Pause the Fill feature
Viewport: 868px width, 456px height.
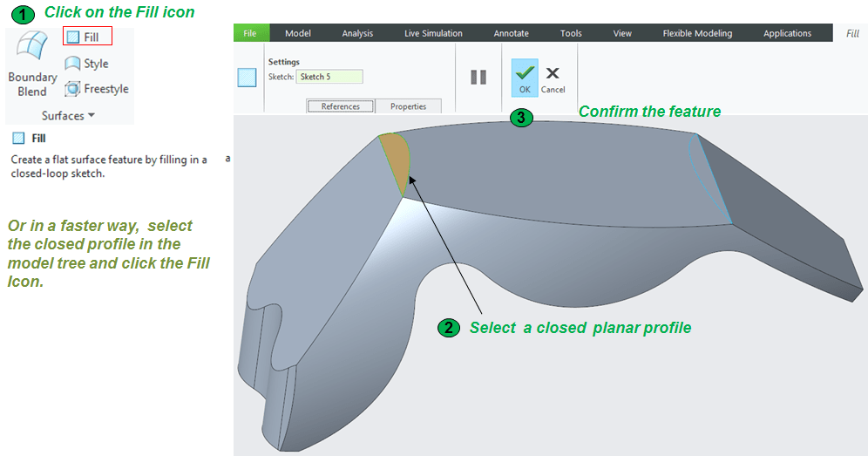[478, 77]
